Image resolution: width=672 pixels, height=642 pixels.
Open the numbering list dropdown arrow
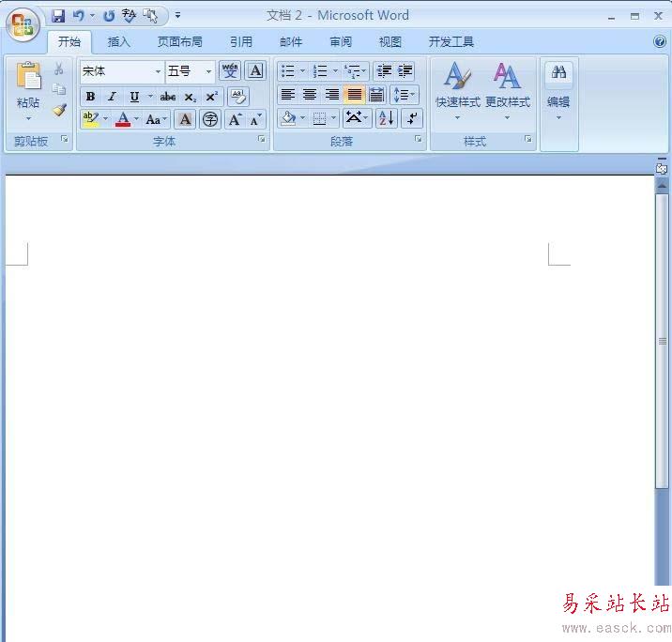pos(336,70)
